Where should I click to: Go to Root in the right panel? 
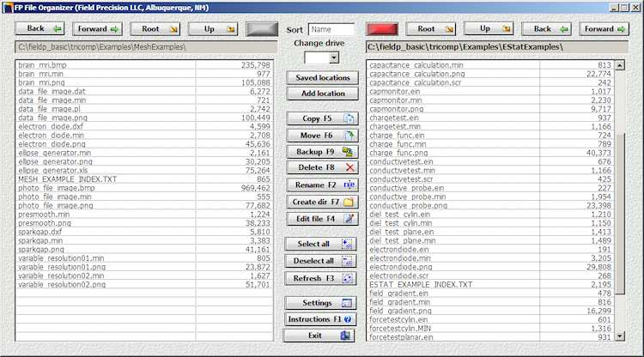pos(436,28)
